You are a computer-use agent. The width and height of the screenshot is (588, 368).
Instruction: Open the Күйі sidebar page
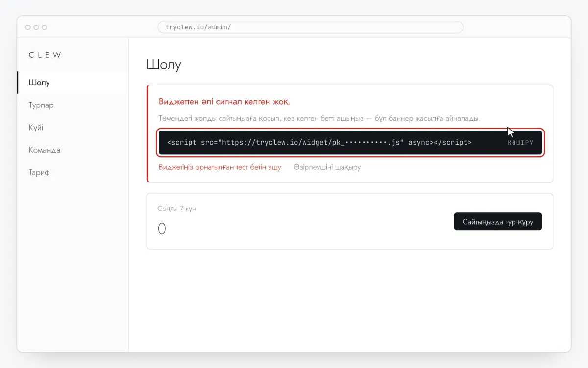pos(73,128)
